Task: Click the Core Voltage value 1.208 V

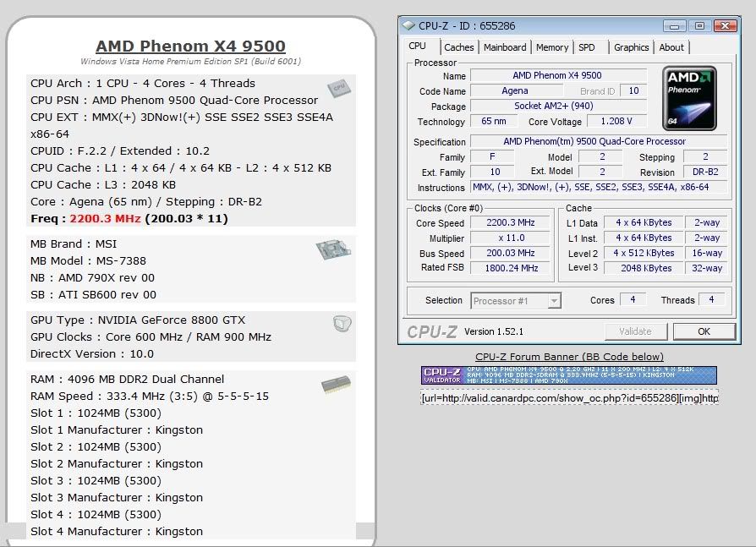Action: point(616,121)
